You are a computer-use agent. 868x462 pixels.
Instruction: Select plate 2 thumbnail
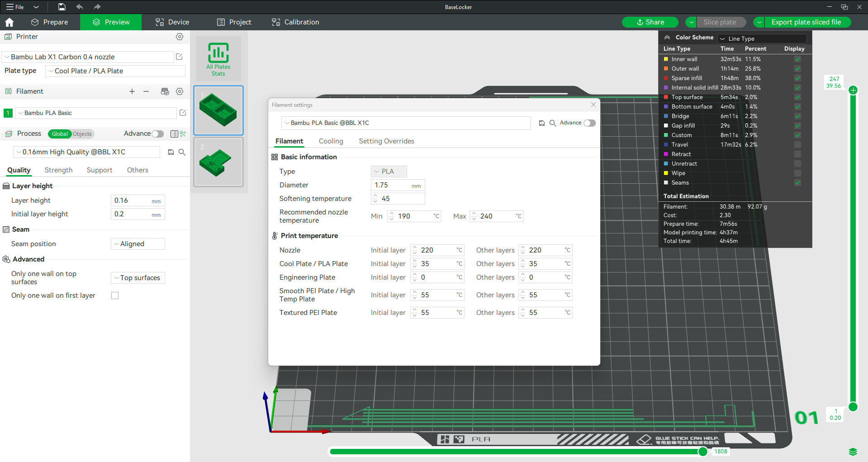pyautogui.click(x=218, y=162)
